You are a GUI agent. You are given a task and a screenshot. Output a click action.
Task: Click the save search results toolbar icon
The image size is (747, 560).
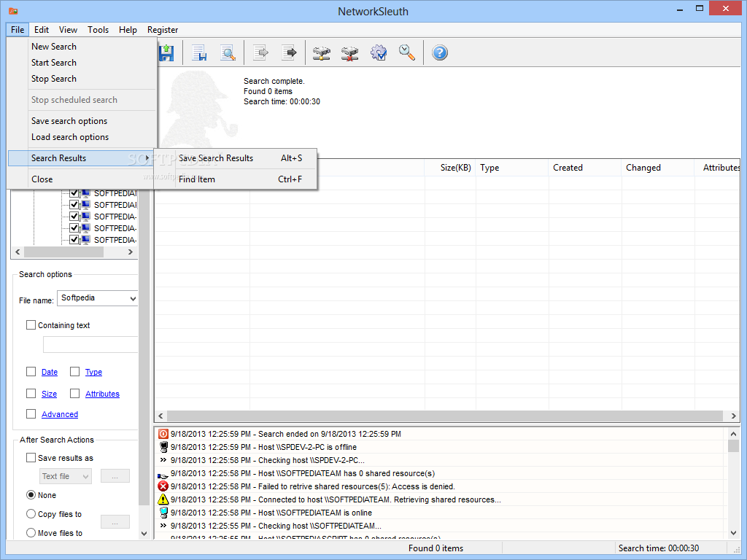(x=199, y=52)
